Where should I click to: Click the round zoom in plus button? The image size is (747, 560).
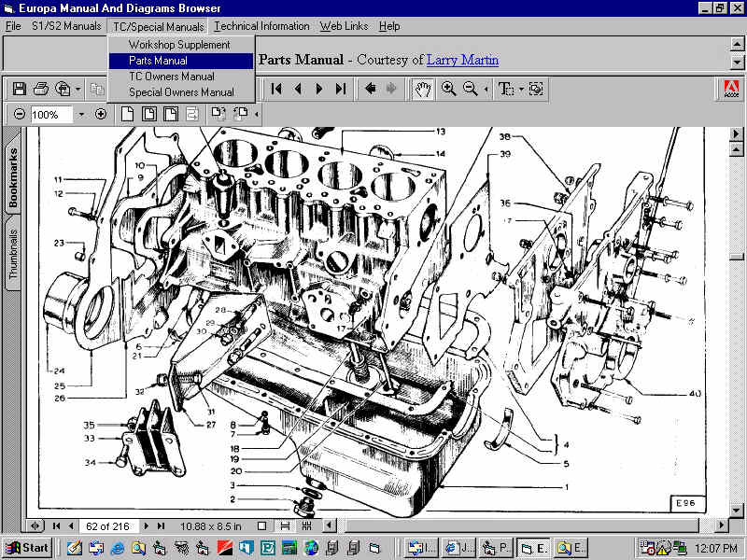pos(101,115)
